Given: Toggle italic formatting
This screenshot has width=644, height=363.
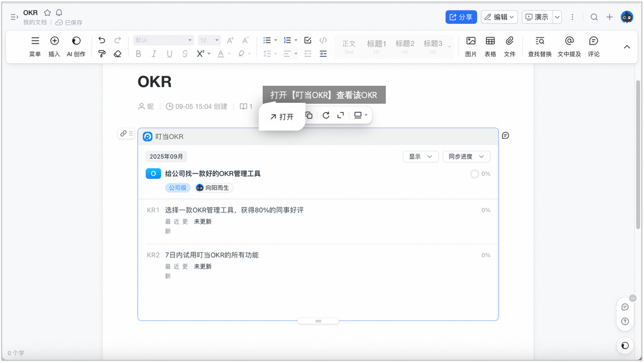Looking at the screenshot, I should [x=154, y=54].
